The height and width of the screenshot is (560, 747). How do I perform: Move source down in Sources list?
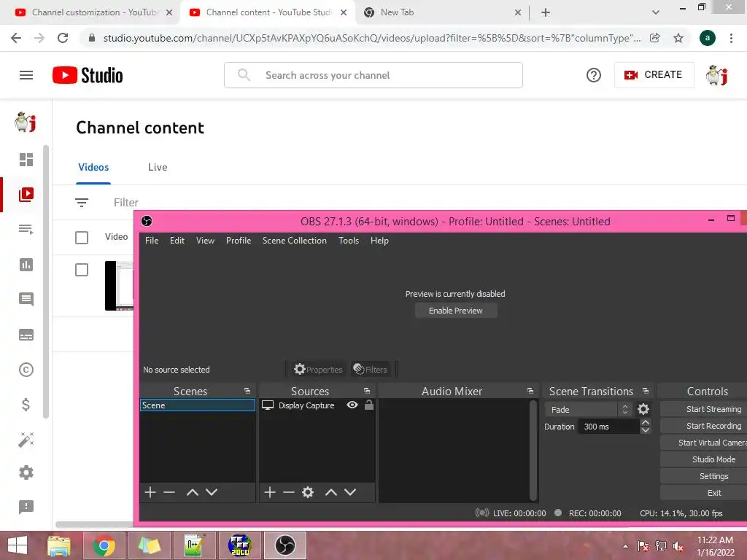350,492
